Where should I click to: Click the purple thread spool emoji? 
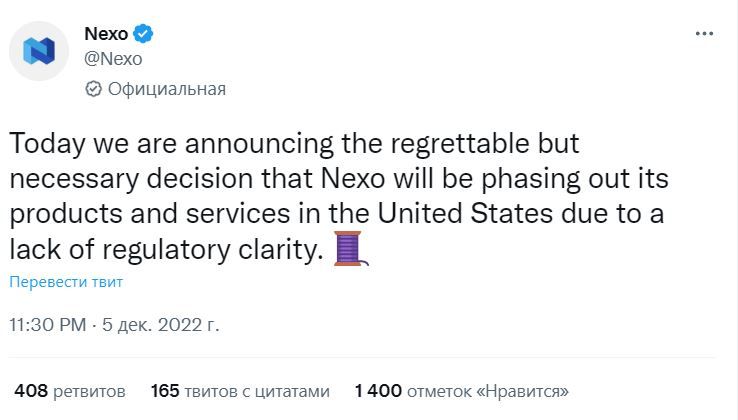351,249
